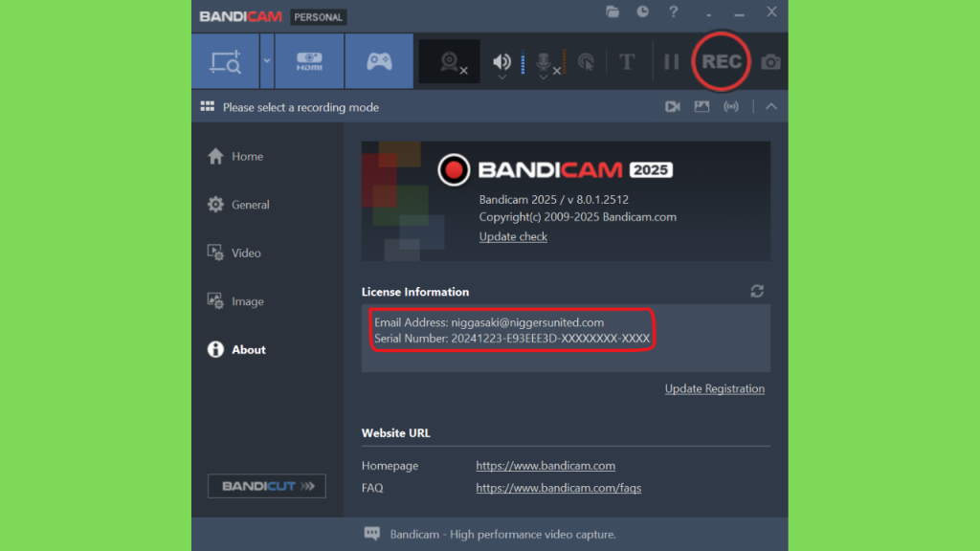Open the help question mark icon

(673, 11)
